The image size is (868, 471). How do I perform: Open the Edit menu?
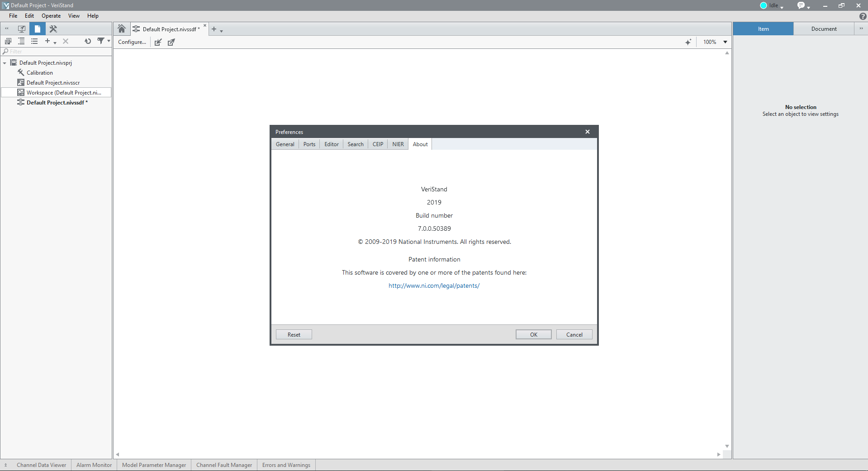(x=29, y=16)
